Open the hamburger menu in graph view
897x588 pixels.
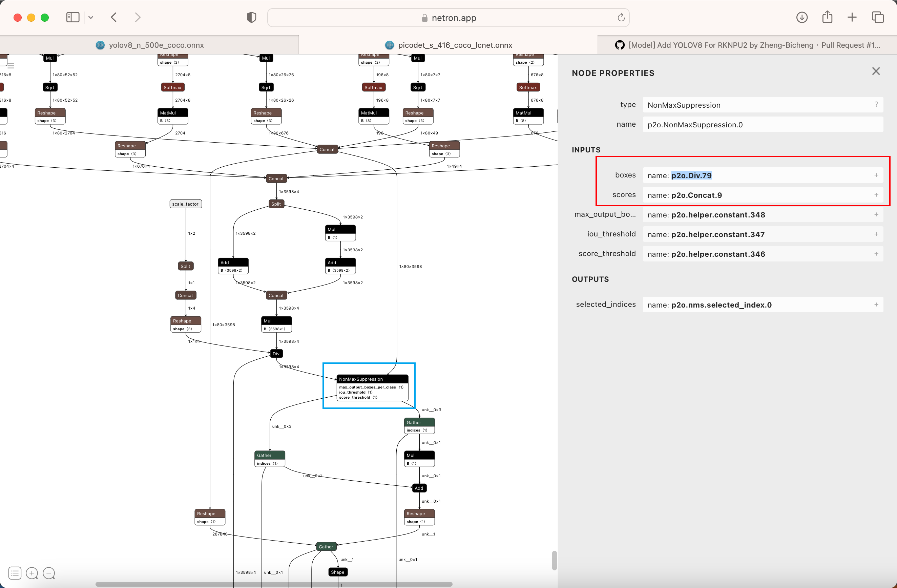11,66
